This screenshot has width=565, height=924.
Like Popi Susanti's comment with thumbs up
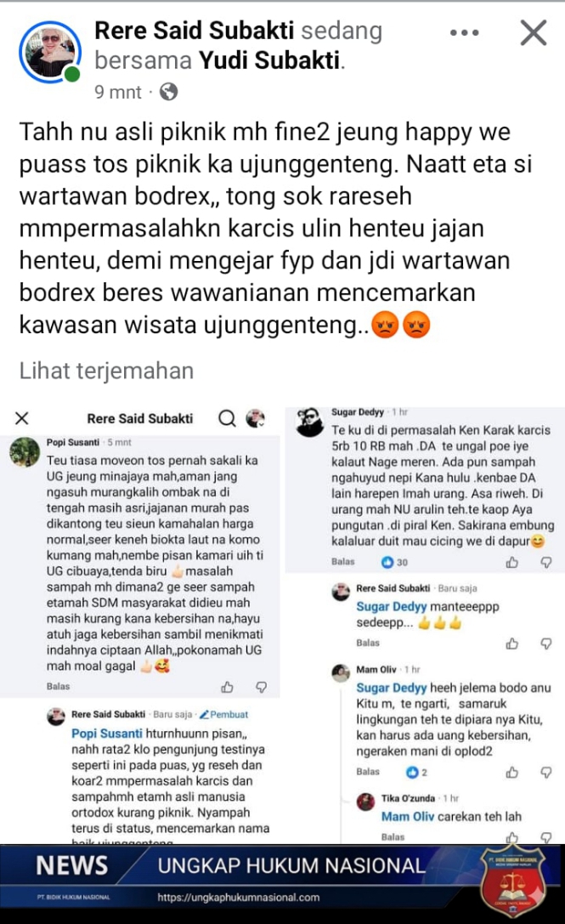click(x=227, y=687)
